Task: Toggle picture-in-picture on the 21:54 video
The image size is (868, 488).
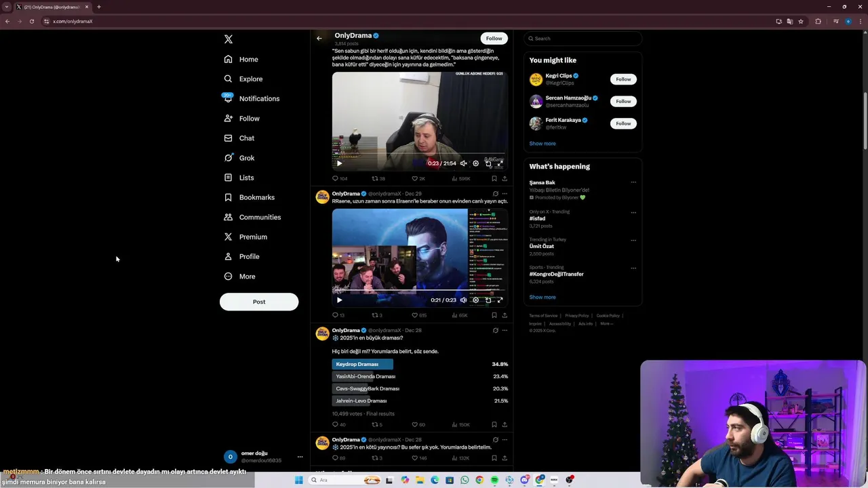Action: [x=488, y=163]
